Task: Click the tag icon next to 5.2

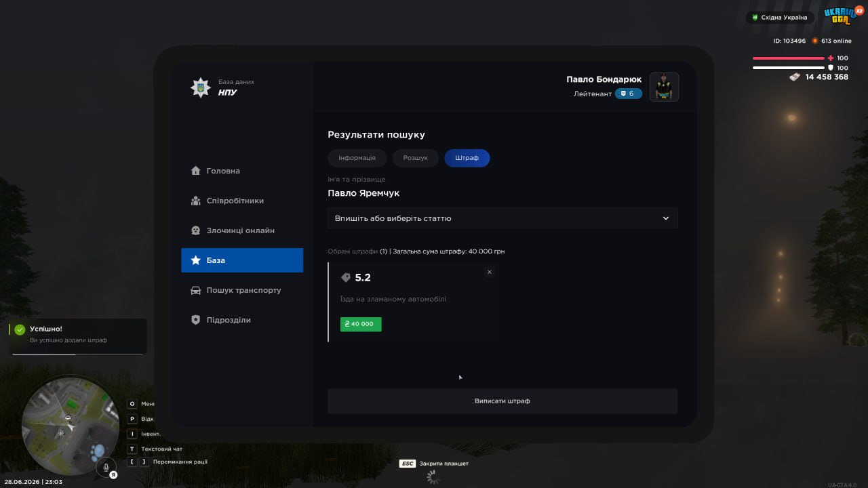Action: point(346,278)
